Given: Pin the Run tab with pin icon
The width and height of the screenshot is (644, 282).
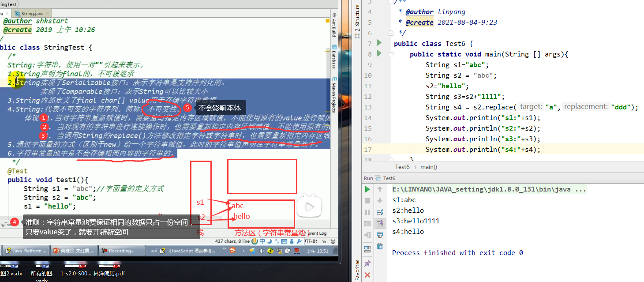Looking at the screenshot, I should click(x=367, y=263).
